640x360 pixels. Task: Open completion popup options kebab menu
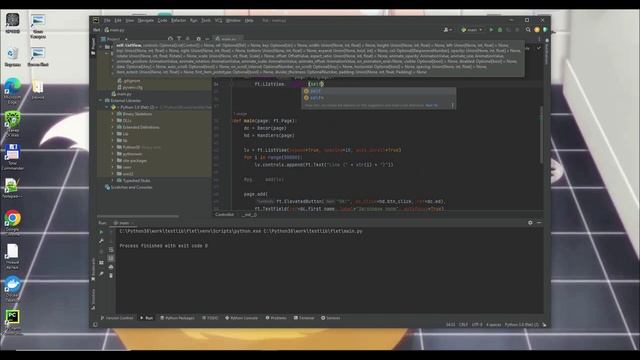pyautogui.click(x=452, y=105)
